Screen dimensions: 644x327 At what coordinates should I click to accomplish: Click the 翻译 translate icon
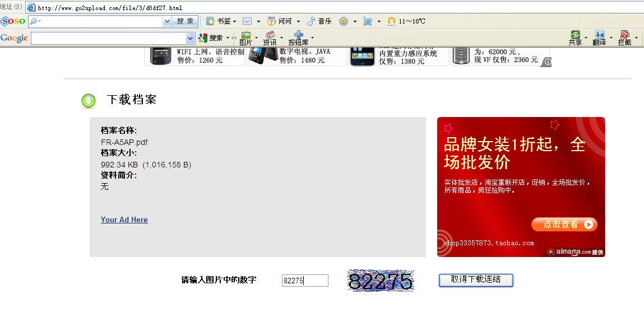point(599,38)
